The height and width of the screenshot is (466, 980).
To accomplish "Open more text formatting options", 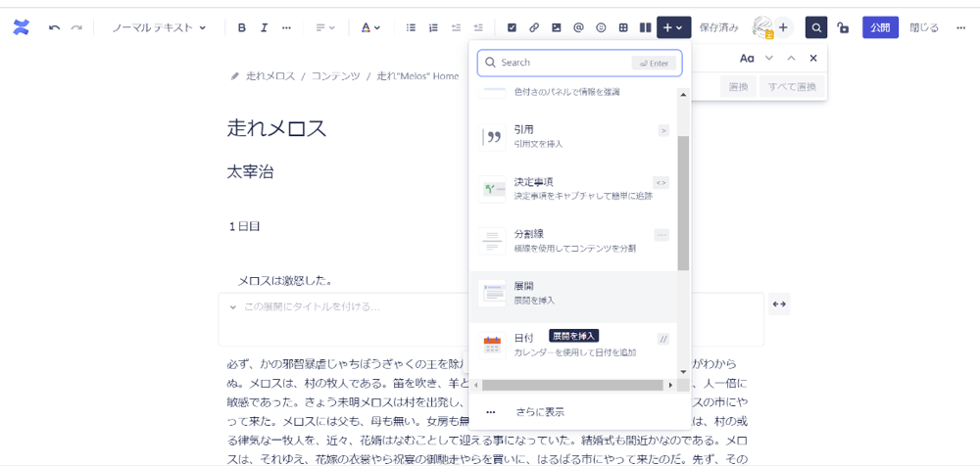I will click(x=286, y=27).
